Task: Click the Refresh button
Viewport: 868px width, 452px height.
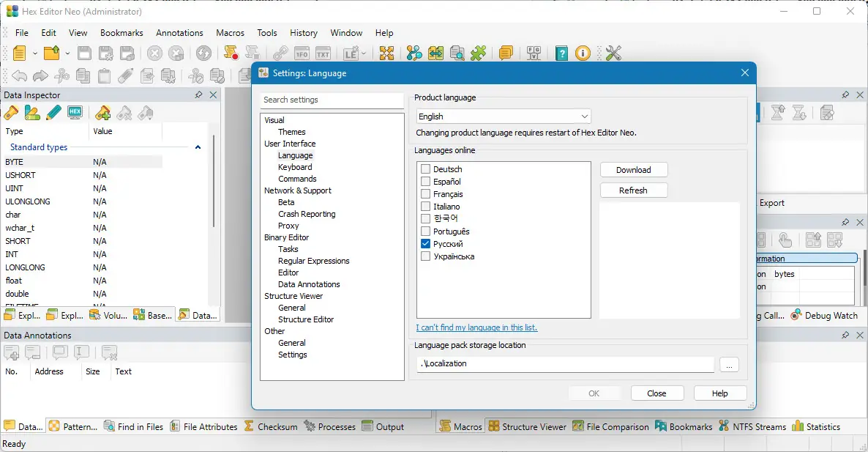Action: (634, 190)
